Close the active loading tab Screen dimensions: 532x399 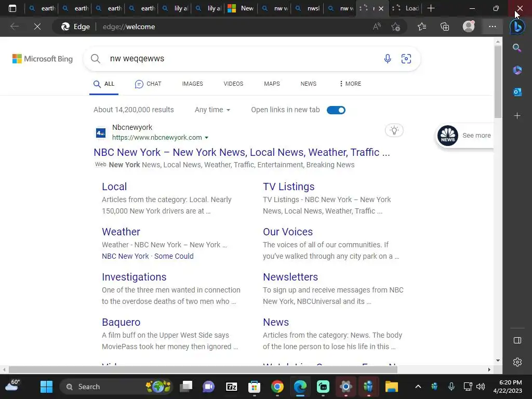coord(381,8)
